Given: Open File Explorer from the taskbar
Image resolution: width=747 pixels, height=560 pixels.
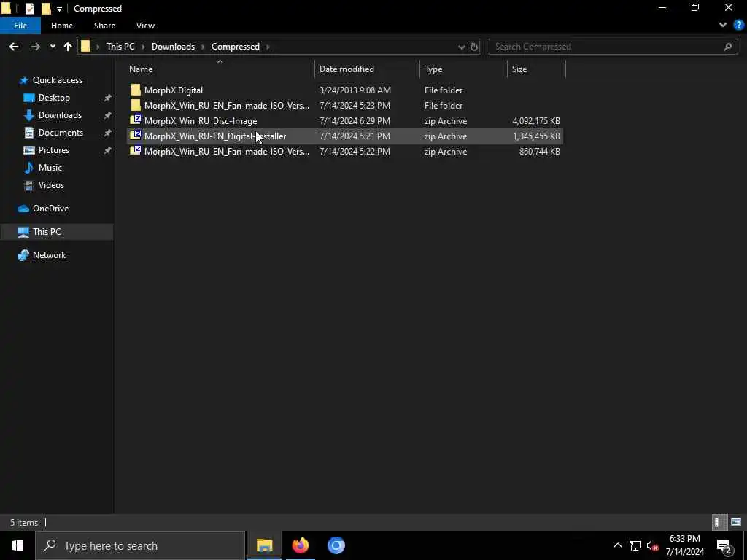Looking at the screenshot, I should pos(264,545).
